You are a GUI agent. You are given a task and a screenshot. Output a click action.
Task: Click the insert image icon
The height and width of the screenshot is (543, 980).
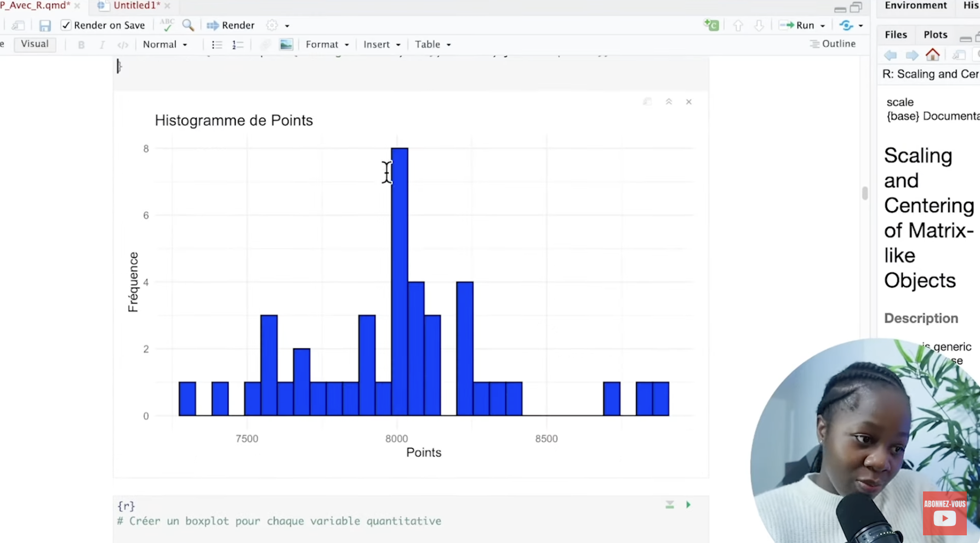[286, 44]
